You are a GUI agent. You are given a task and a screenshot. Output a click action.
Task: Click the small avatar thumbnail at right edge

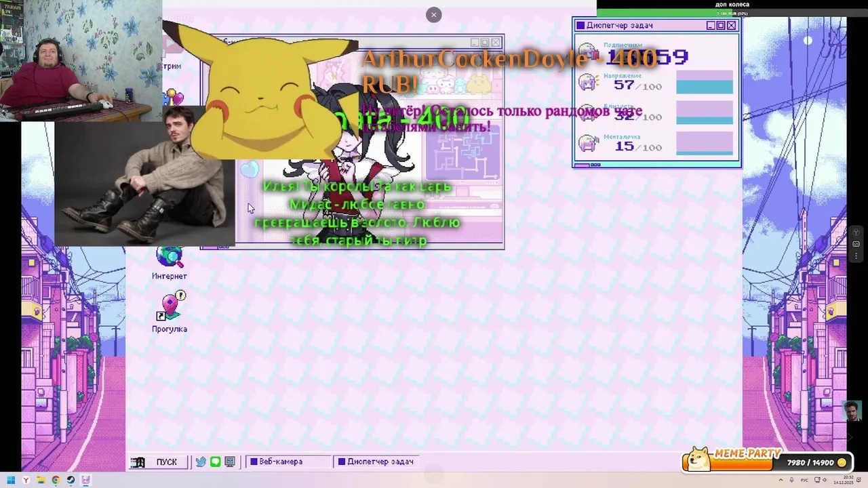point(852,411)
